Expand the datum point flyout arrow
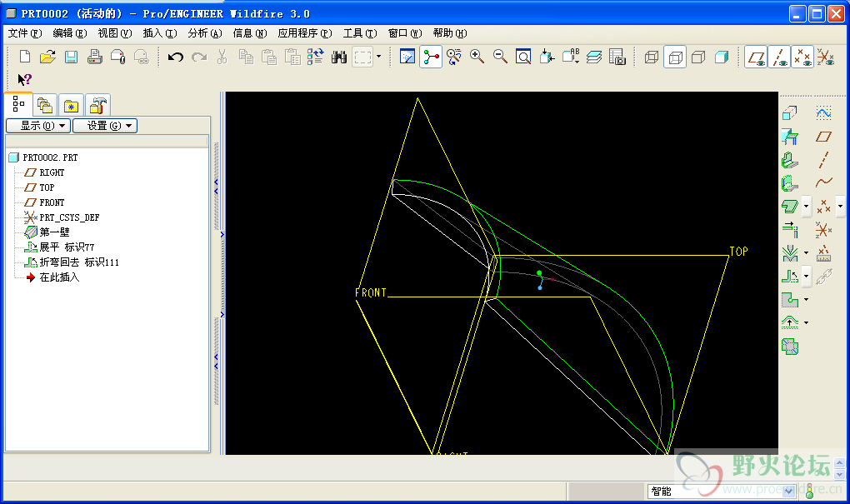The width and height of the screenshot is (850, 504). 840,207
